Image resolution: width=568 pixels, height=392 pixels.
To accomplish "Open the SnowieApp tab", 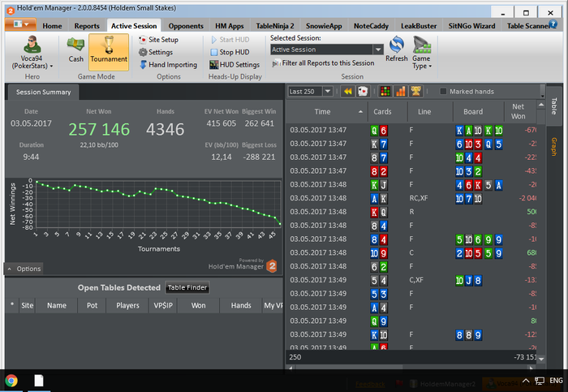I will 324,26.
